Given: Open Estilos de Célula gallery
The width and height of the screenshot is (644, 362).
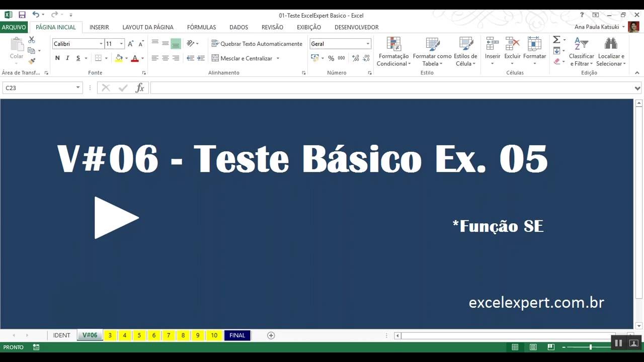Looking at the screenshot, I should click(465, 52).
